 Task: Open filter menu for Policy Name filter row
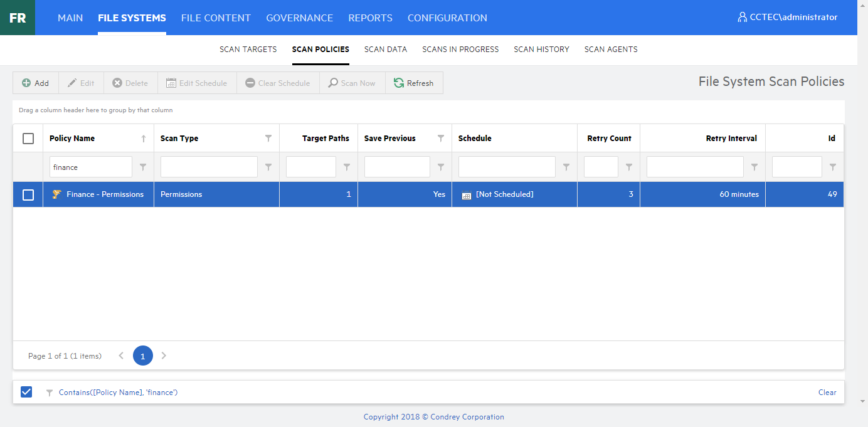click(143, 167)
